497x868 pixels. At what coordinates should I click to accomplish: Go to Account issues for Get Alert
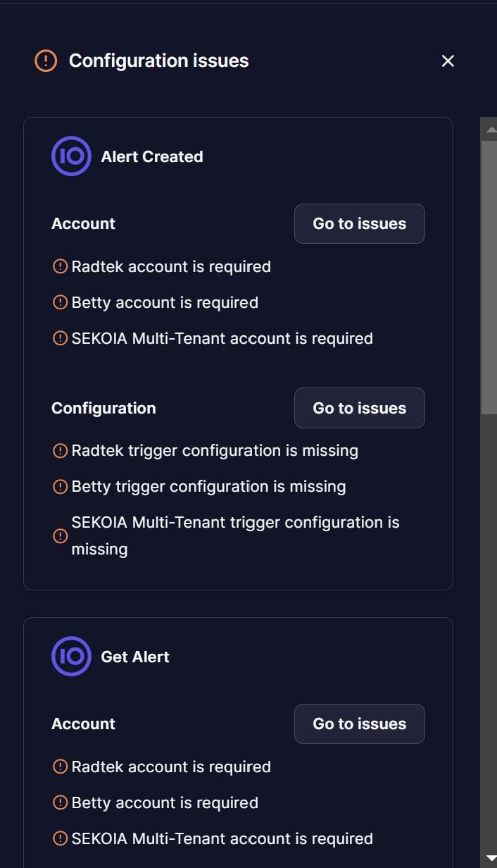359,724
